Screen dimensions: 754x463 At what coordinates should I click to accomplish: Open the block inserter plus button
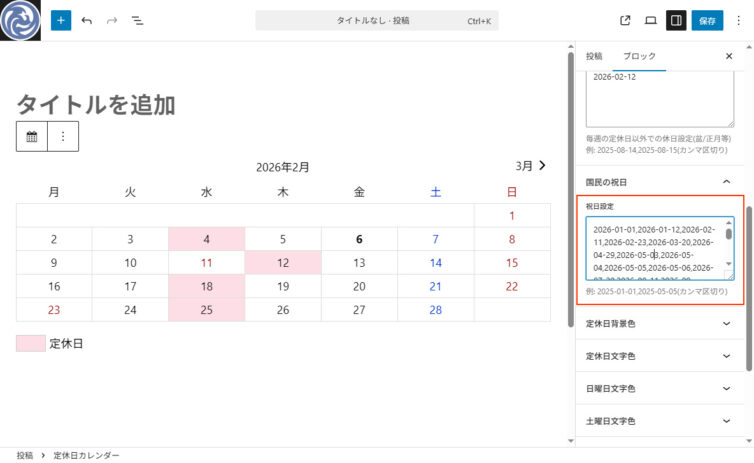click(61, 20)
